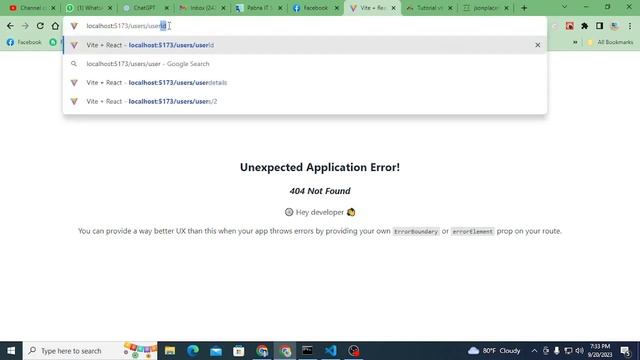Open the volume control in tray

(579, 351)
